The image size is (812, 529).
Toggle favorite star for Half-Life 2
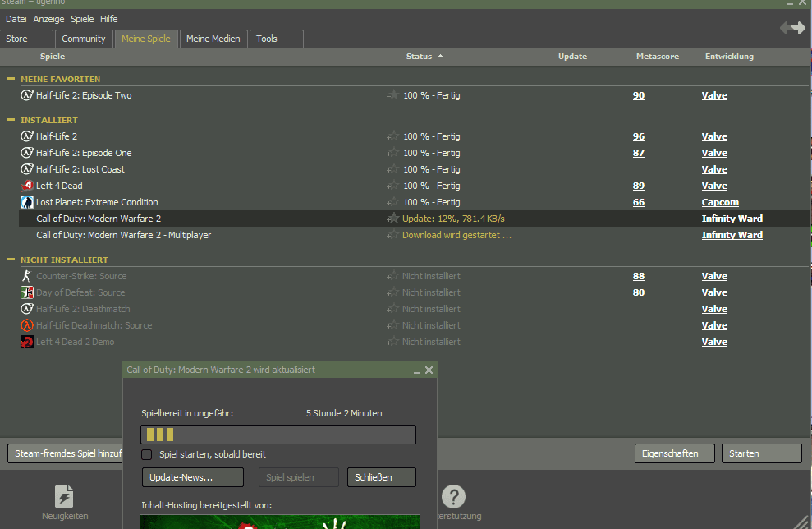[393, 136]
